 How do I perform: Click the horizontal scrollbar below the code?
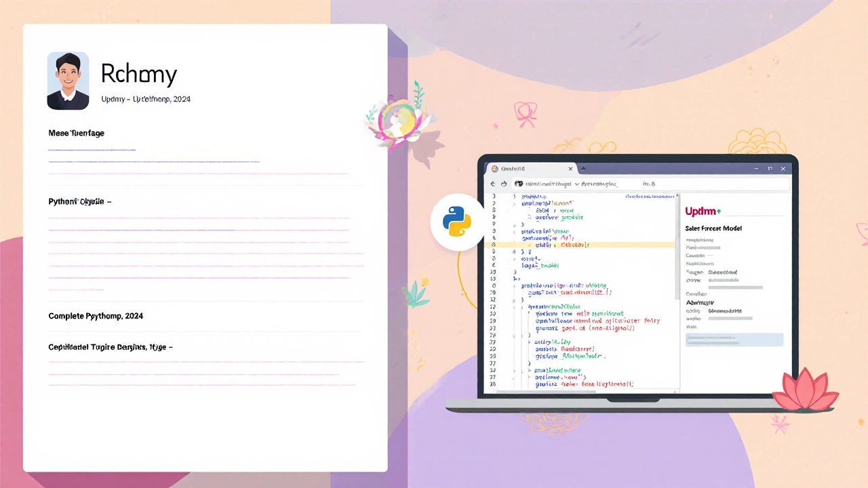(x=583, y=391)
